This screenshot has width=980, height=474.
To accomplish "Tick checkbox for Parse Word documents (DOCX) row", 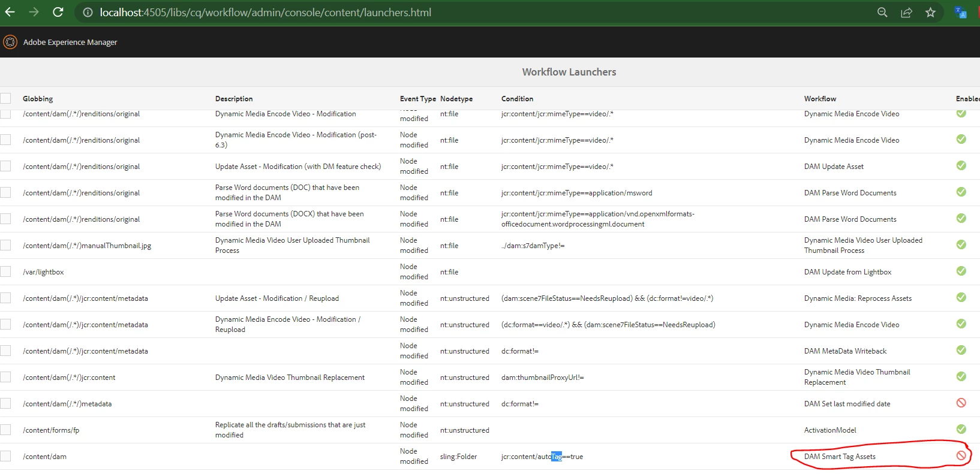I will click(5, 219).
